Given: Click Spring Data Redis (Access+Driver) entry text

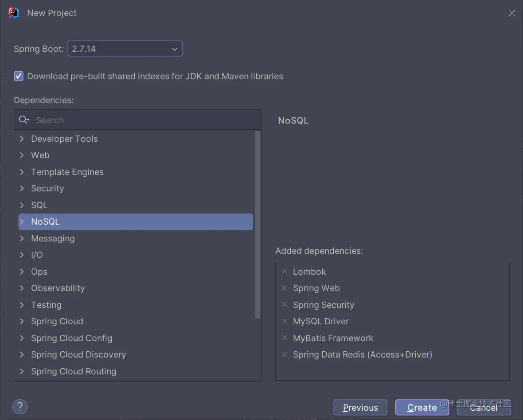Looking at the screenshot, I should click(x=363, y=355).
